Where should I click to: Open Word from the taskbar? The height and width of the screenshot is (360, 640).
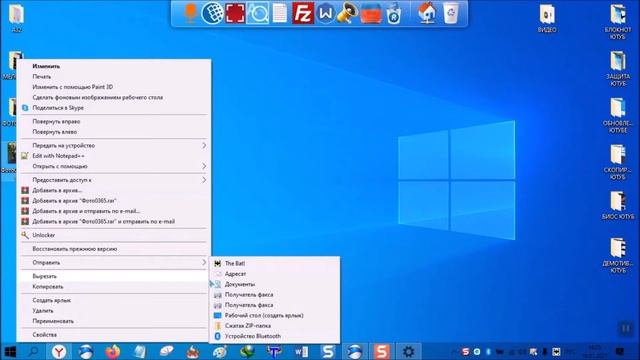tap(301, 351)
